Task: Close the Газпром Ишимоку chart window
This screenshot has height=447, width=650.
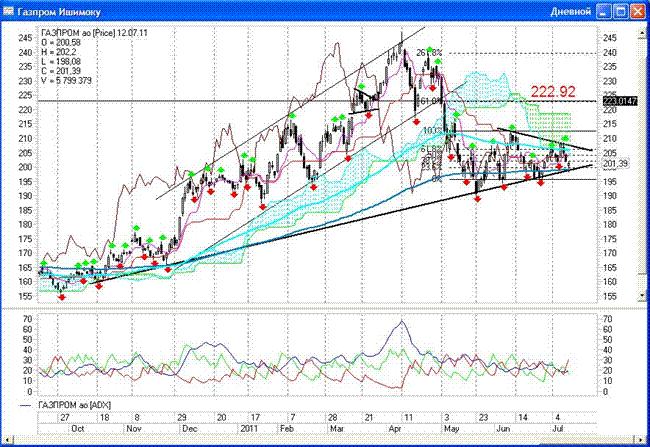Action: point(638,11)
